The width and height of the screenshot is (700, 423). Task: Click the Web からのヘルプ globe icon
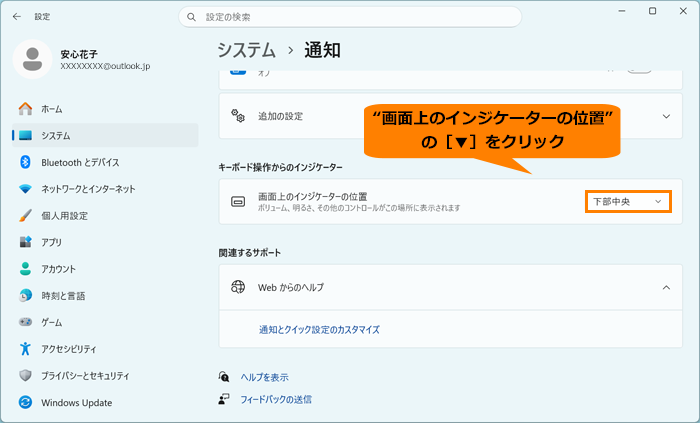coord(238,287)
